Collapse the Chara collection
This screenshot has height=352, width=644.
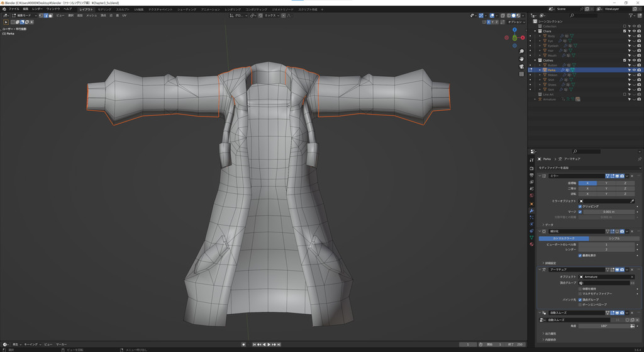pyautogui.click(x=536, y=31)
